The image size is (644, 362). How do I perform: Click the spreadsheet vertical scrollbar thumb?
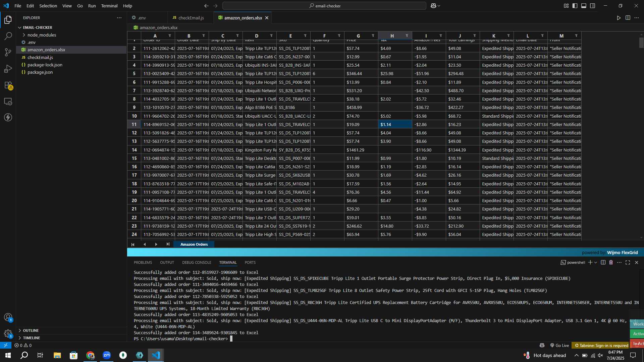point(641,43)
